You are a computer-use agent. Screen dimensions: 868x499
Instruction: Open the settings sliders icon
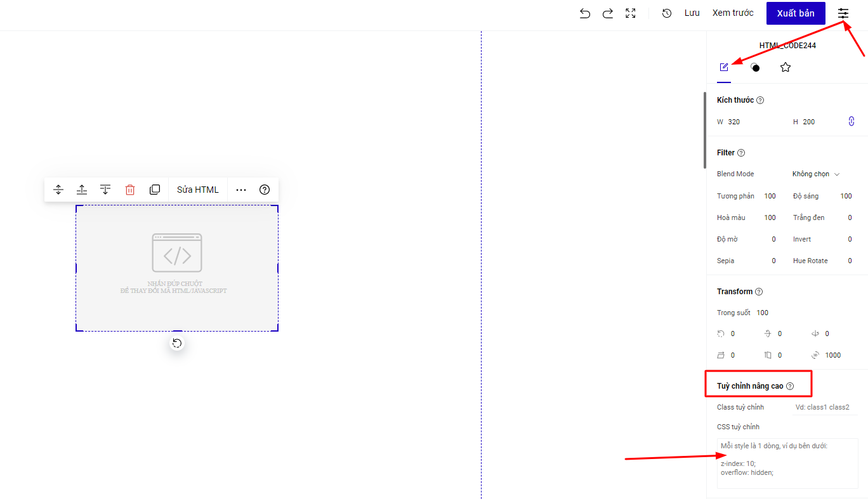843,13
